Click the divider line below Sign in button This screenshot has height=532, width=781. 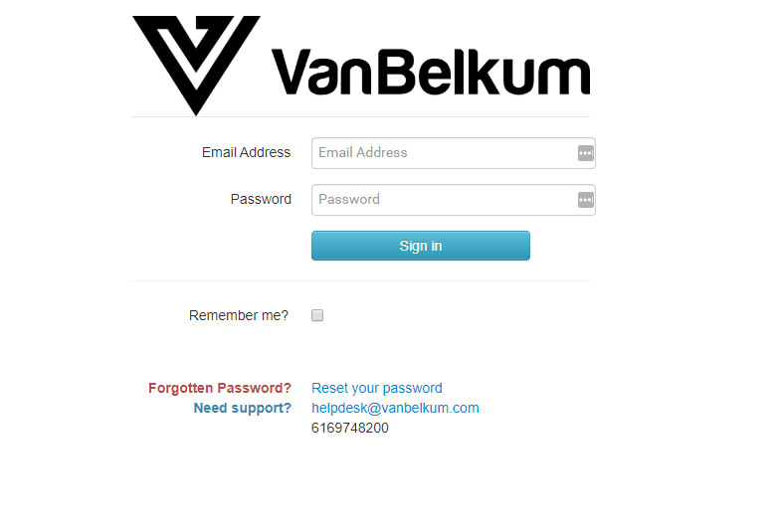click(x=361, y=280)
